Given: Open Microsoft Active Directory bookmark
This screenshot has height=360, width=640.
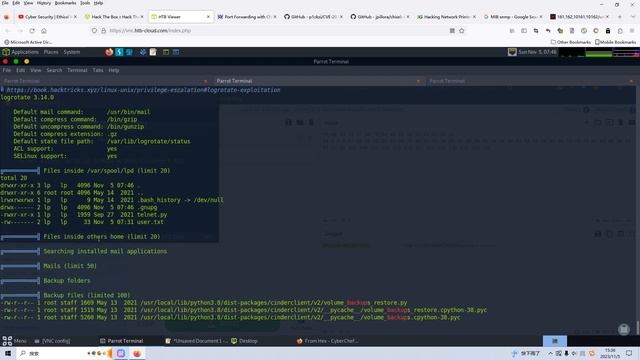Looking at the screenshot, I should pyautogui.click(x=28, y=42).
